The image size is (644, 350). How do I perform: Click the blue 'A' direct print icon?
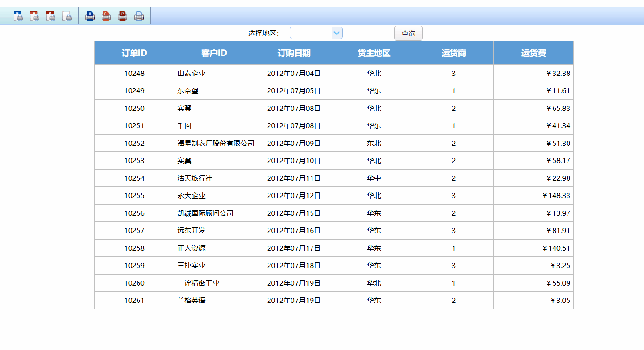(90, 16)
